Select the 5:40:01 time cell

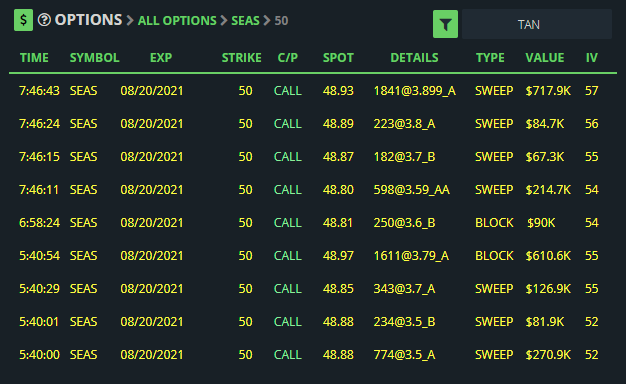pyautogui.click(x=39, y=322)
